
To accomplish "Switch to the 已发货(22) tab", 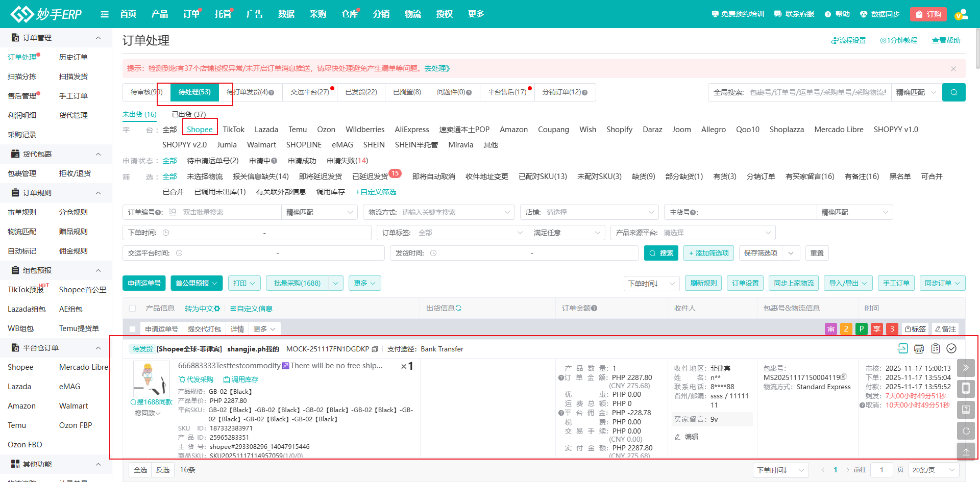I will 361,92.
